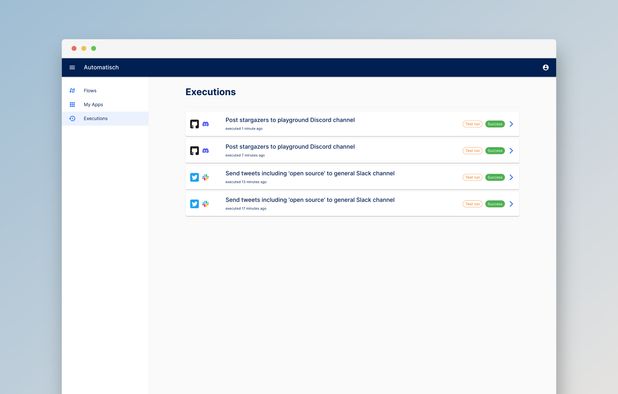Click the Automatisch app title
This screenshot has width=618, height=394.
click(101, 67)
